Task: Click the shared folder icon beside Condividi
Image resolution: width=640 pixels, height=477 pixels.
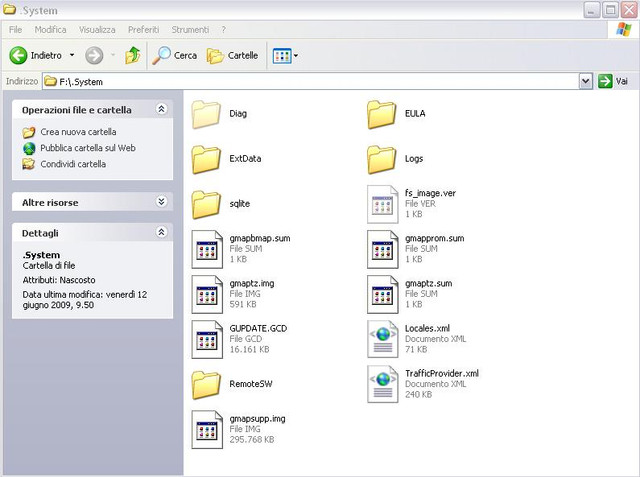Action: [x=29, y=164]
